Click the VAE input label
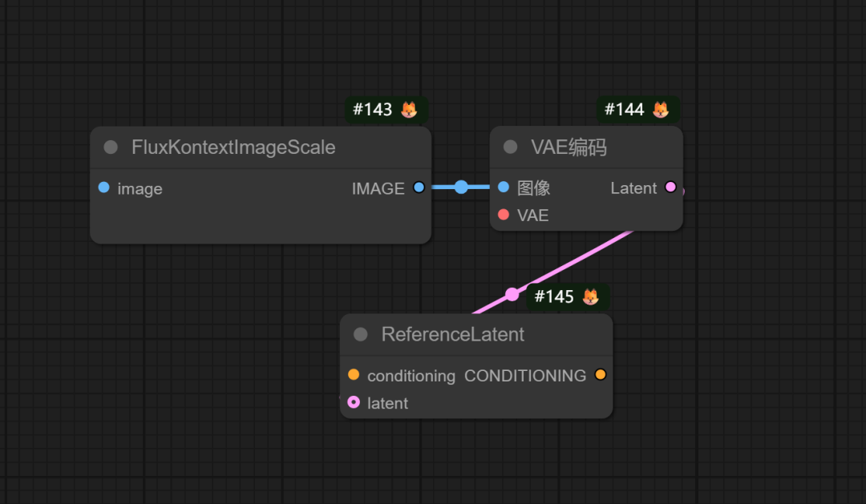This screenshot has height=504, width=866. coord(533,216)
